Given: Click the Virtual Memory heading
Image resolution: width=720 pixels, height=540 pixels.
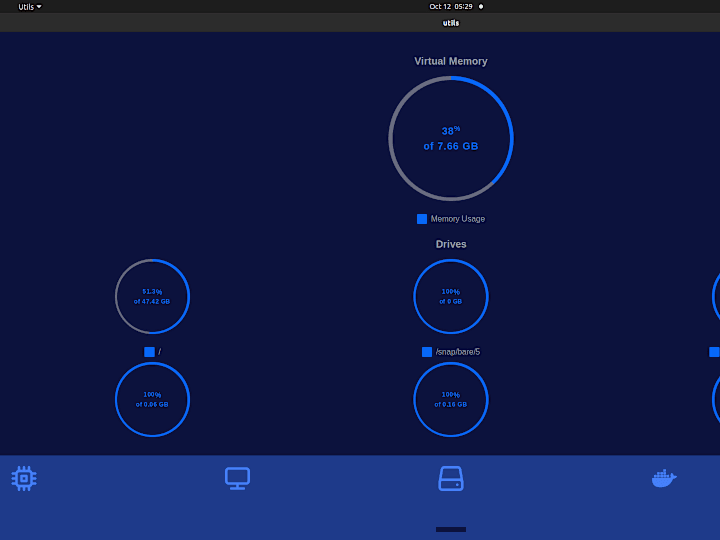Looking at the screenshot, I should pyautogui.click(x=451, y=61).
